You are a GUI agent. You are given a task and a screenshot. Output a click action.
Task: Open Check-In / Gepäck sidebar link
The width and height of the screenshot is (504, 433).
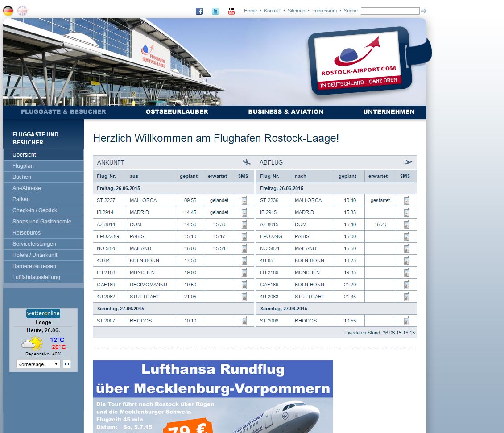coord(35,210)
